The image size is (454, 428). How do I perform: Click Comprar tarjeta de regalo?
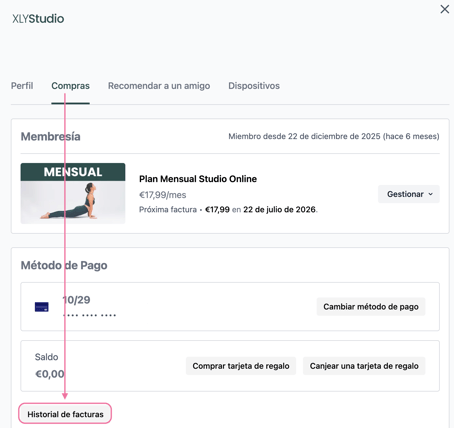click(241, 366)
